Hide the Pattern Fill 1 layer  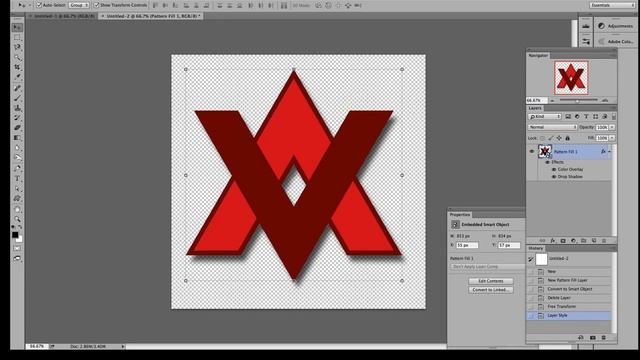[531, 151]
